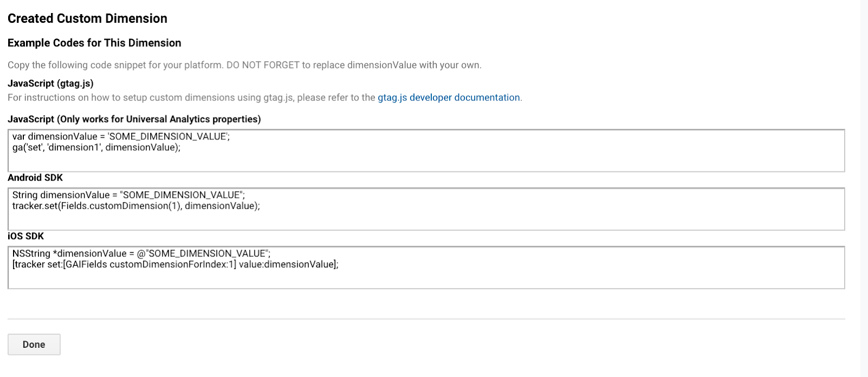Click the Done button

[x=34, y=344]
